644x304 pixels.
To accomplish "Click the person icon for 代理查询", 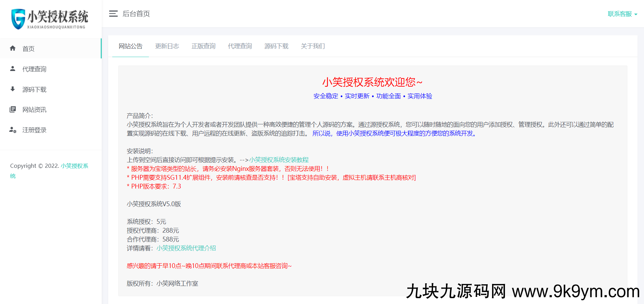I will (x=13, y=69).
